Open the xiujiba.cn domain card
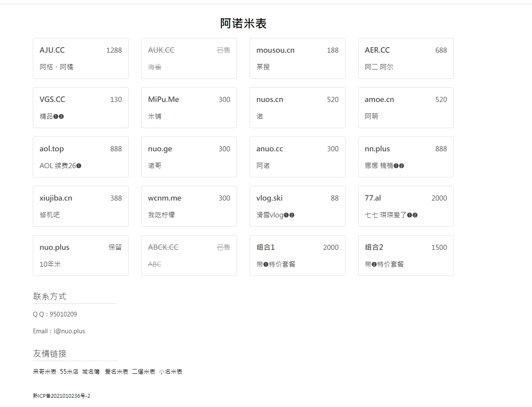 click(x=81, y=206)
